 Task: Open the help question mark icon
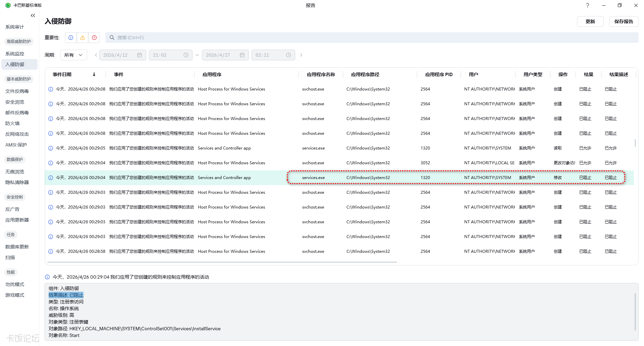pos(588,5)
